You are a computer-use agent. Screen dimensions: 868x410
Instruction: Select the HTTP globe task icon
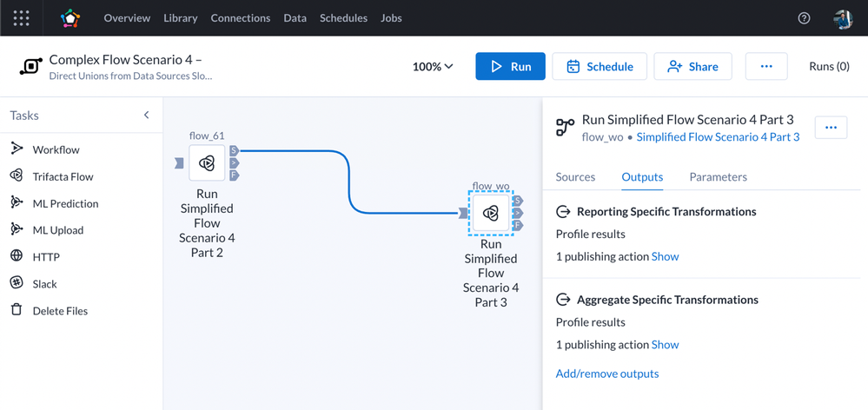click(17, 256)
